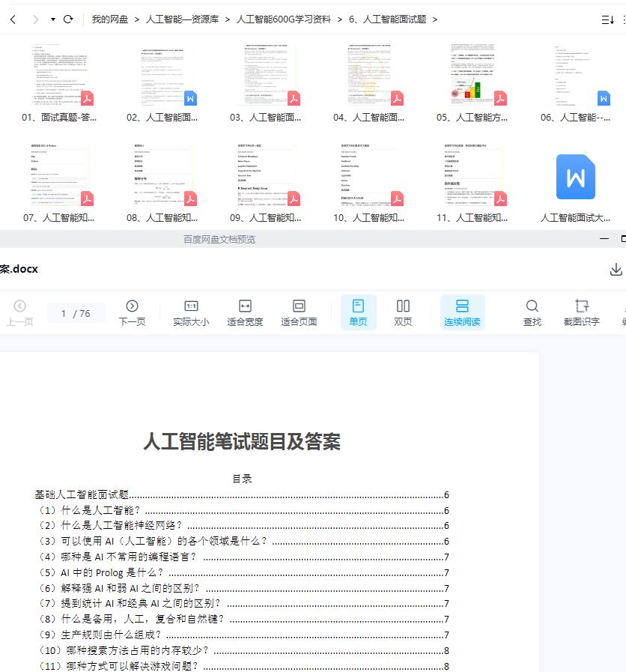The height and width of the screenshot is (672, 626).
Task: Download the document via download icon
Action: (616, 268)
